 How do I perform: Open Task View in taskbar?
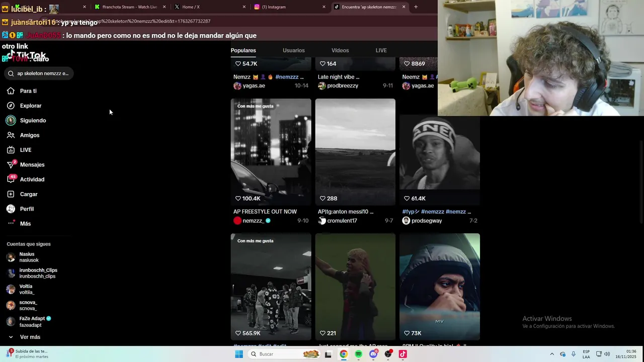328,354
